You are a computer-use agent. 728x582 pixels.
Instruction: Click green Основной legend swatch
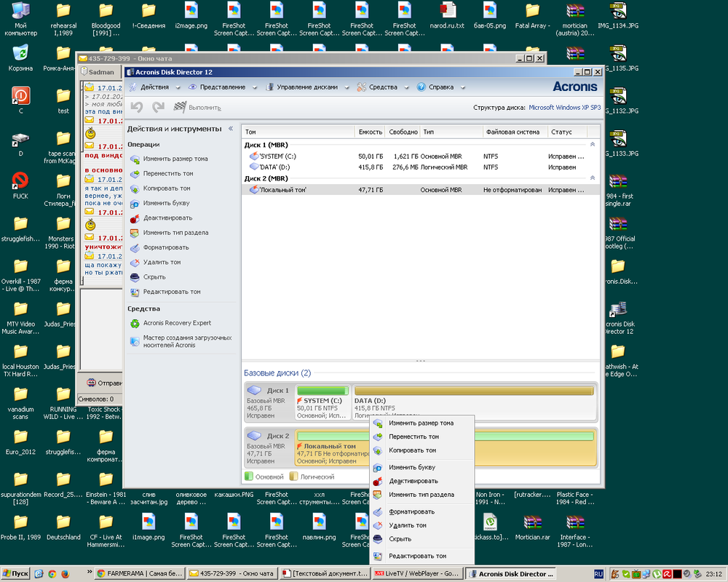click(248, 477)
